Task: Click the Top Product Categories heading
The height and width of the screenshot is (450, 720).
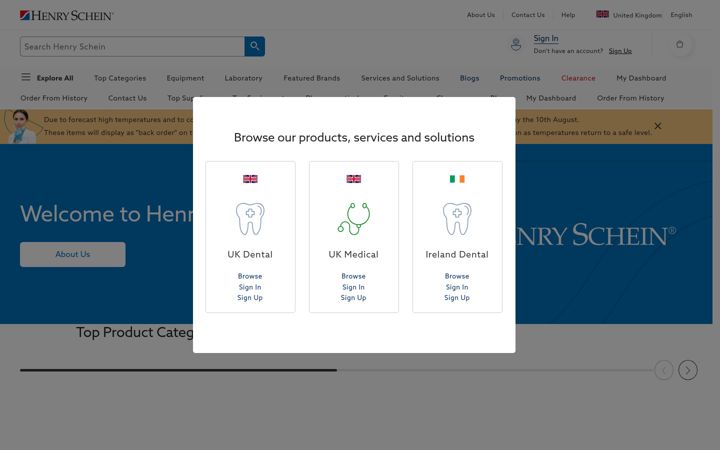Action: [x=135, y=332]
